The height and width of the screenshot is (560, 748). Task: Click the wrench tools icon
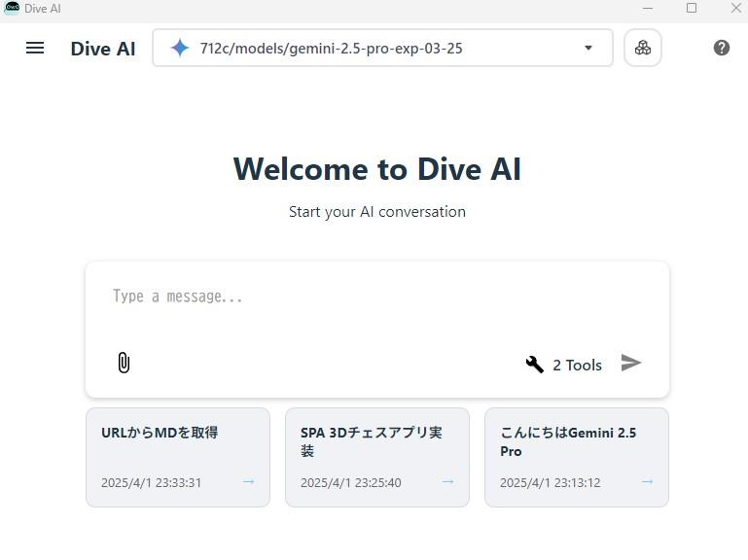(x=534, y=365)
